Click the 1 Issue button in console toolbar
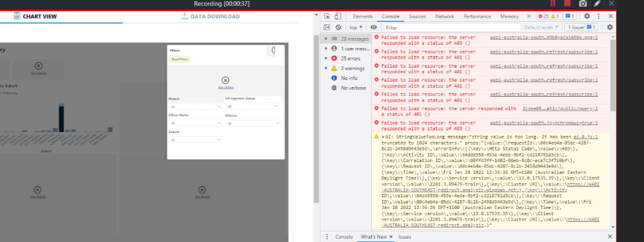The image size is (644, 242). (x=580, y=27)
